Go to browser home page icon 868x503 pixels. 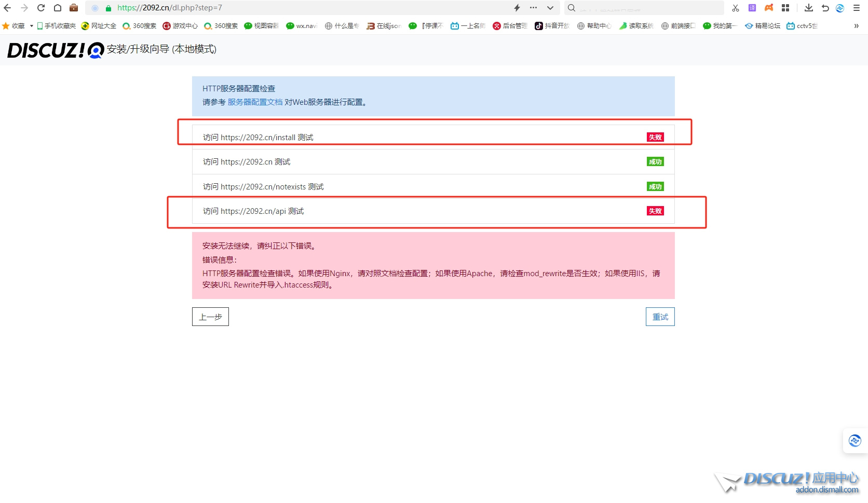(58, 8)
